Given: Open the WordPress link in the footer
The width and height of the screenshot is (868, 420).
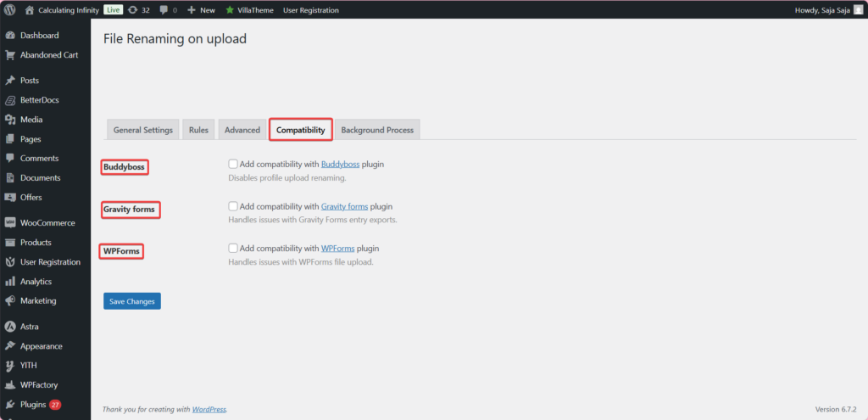Looking at the screenshot, I should (209, 410).
